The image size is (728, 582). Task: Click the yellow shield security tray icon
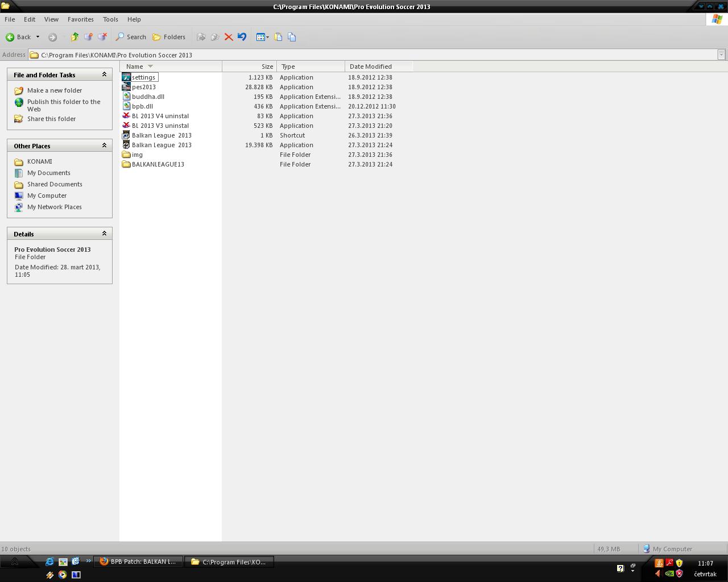pos(679,563)
